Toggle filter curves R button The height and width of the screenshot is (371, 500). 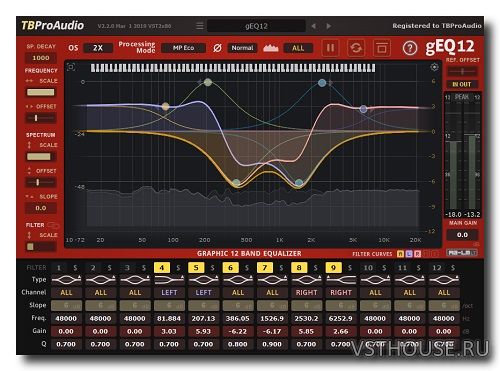[417, 254]
